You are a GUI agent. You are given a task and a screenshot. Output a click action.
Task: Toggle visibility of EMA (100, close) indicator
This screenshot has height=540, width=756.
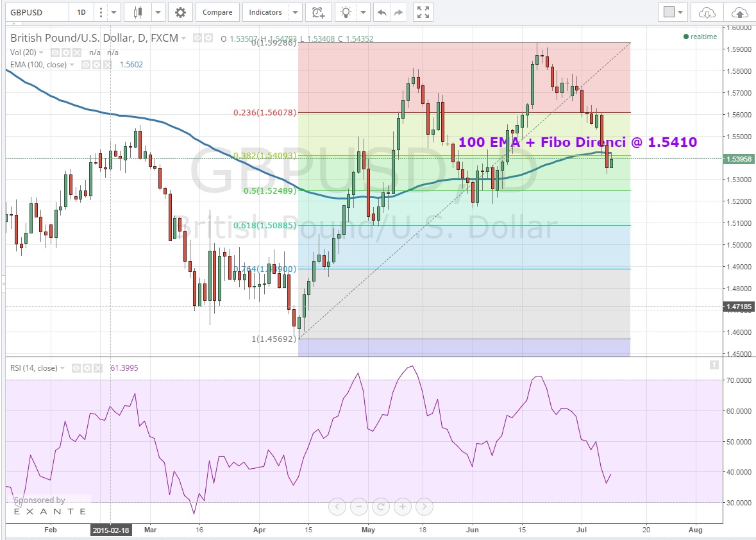tap(85, 65)
